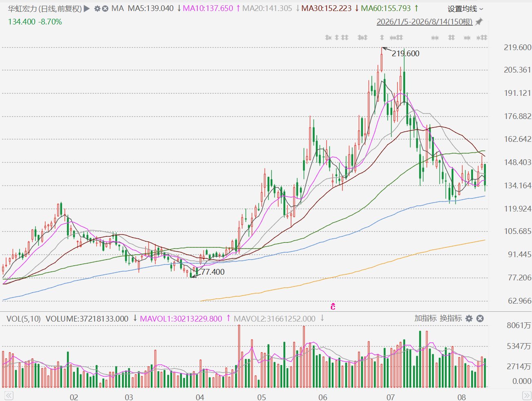Click the 加指标 button
This screenshot has height=401, width=532.
[x=425, y=318]
